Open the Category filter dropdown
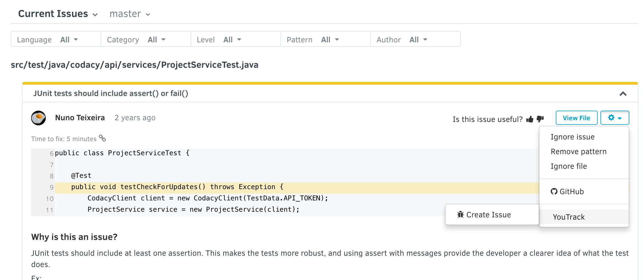The width and height of the screenshot is (644, 280). tap(155, 40)
